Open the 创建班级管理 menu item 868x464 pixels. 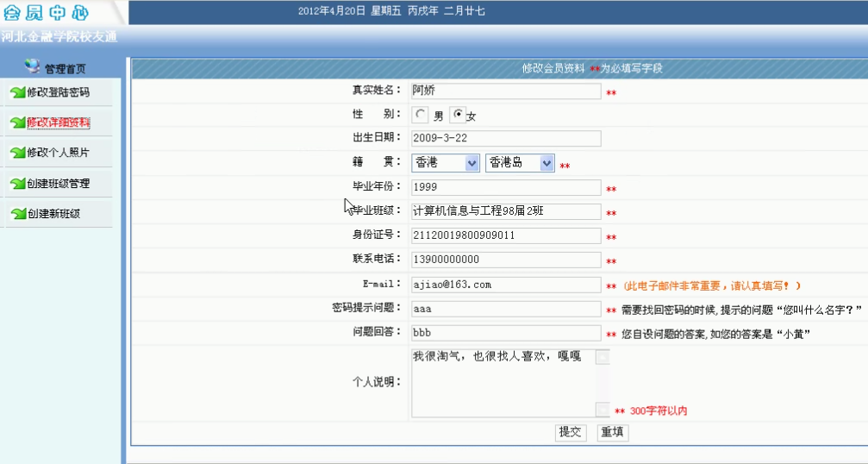coord(58,184)
